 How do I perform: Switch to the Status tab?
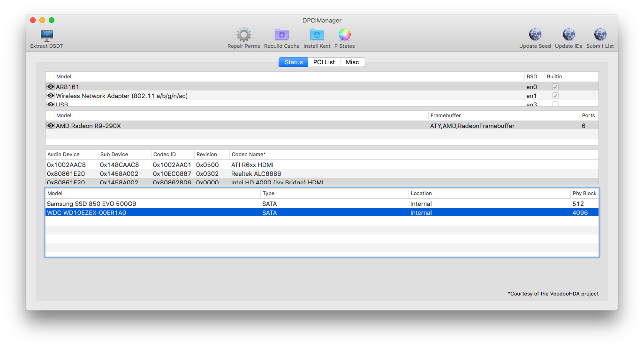point(294,62)
